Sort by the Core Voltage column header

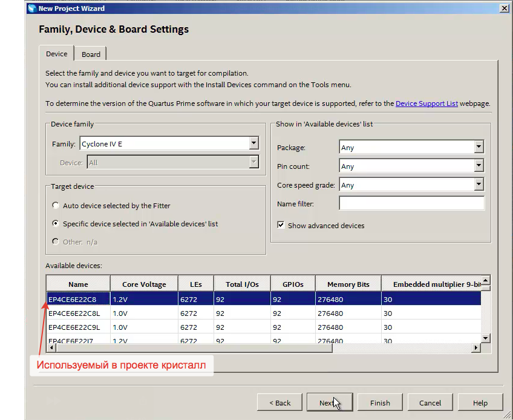[x=144, y=284]
